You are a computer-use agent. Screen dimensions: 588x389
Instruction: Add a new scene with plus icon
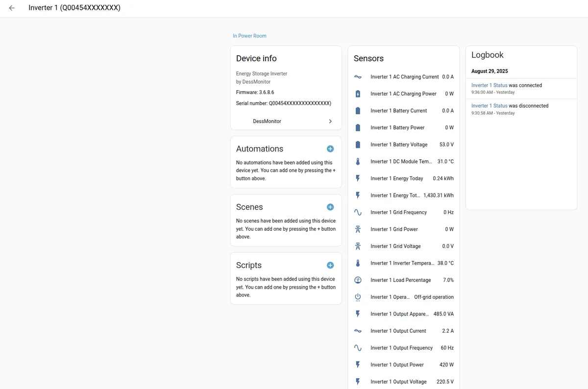(x=330, y=207)
